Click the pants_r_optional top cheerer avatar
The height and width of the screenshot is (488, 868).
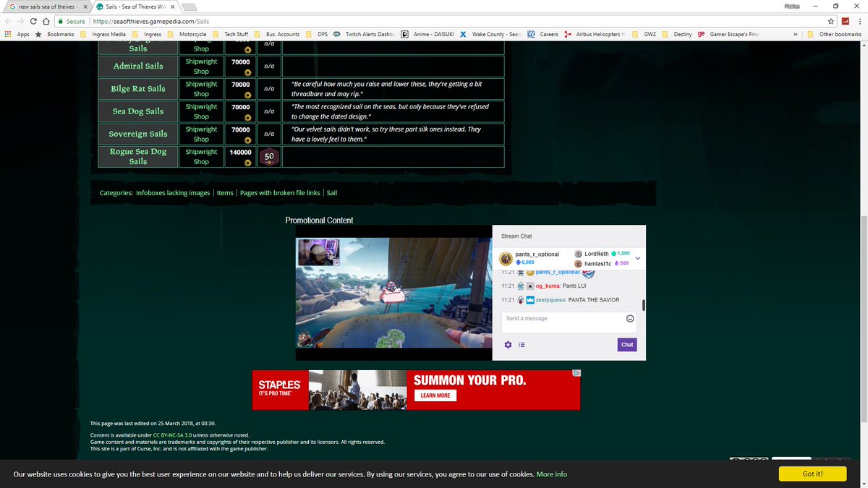click(506, 258)
